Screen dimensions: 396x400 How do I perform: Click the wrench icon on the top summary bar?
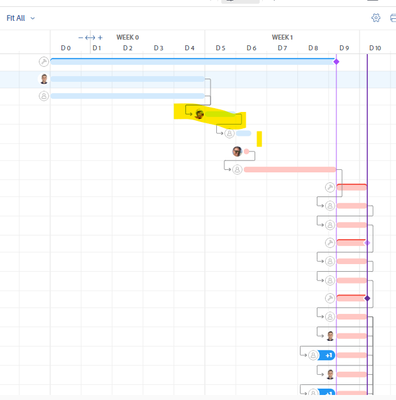point(44,62)
